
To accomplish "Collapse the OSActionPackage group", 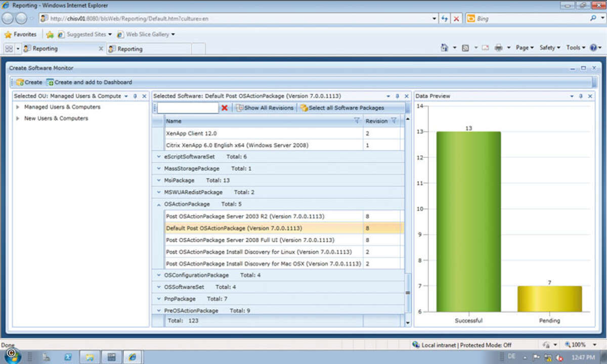I will (159, 204).
